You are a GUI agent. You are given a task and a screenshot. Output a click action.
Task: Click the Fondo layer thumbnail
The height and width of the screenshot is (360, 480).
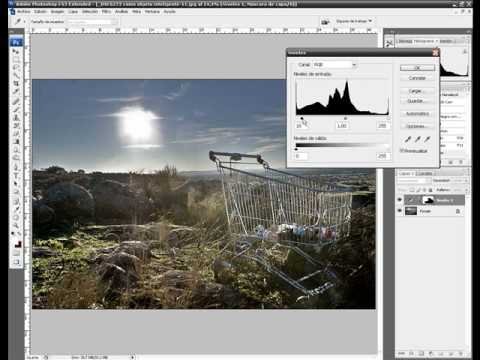pos(411,211)
